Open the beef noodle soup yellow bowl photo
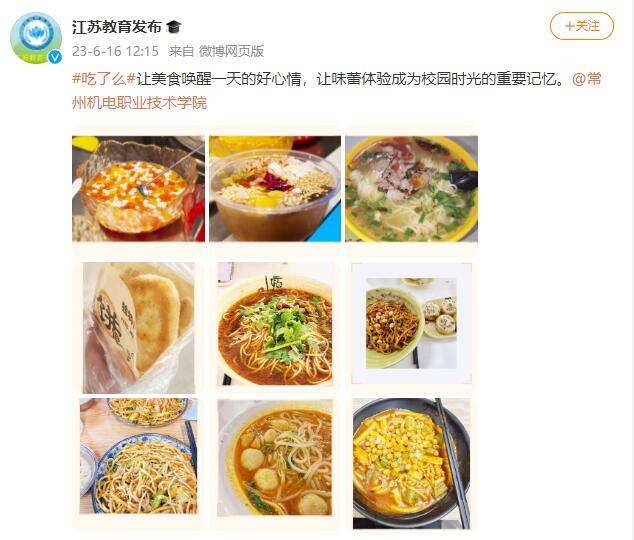Image resolution: width=634 pixels, height=540 pixels. (x=411, y=189)
